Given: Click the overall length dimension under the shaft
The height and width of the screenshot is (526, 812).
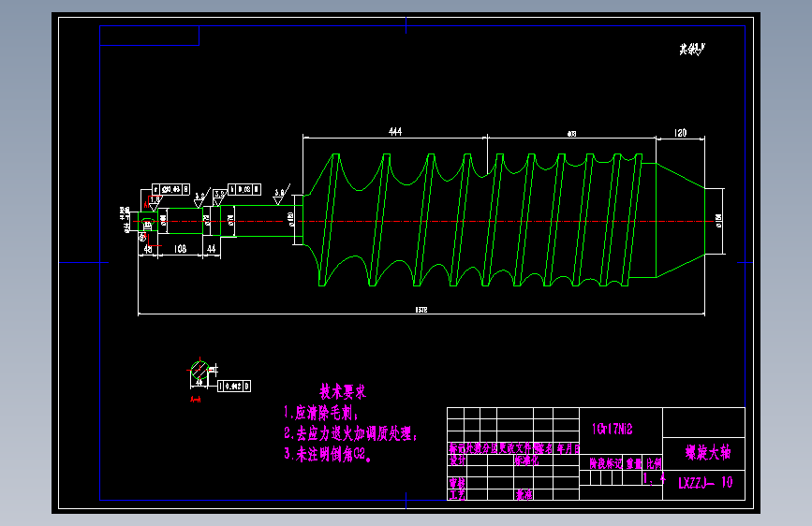Looking at the screenshot, I should 421,310.
